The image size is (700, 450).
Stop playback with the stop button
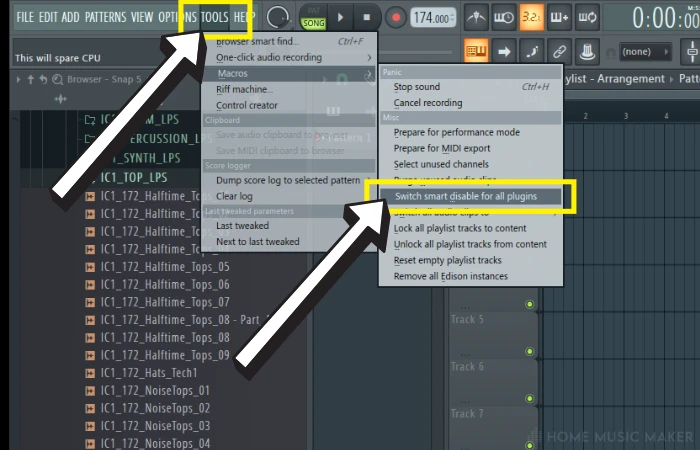coord(367,17)
